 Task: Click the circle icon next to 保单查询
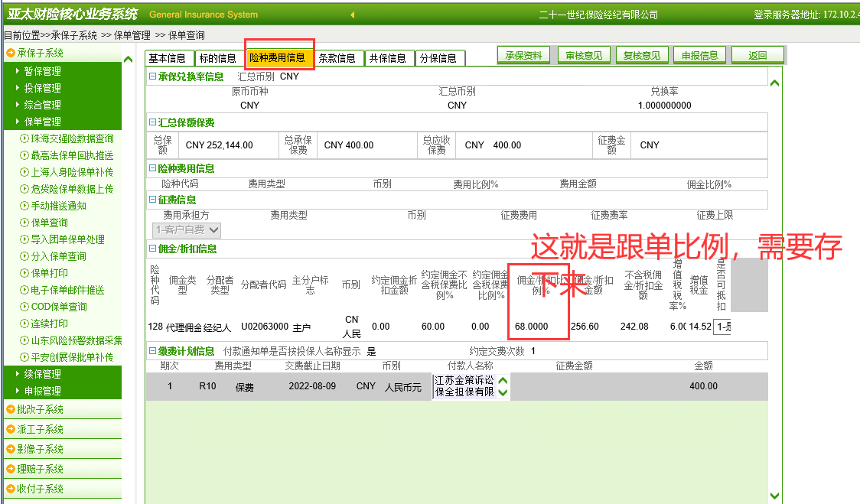(x=24, y=223)
